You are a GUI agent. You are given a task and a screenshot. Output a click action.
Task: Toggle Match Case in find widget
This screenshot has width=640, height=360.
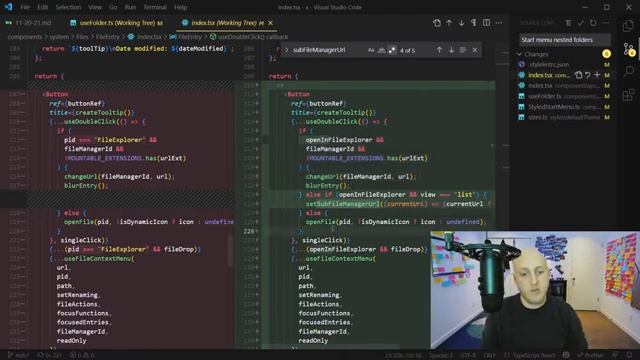coord(371,50)
